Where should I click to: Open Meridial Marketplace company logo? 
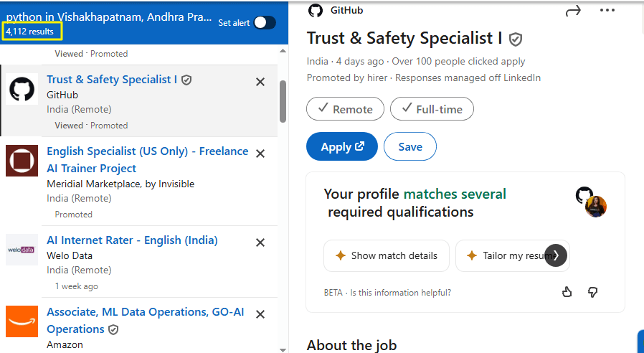[22, 161]
